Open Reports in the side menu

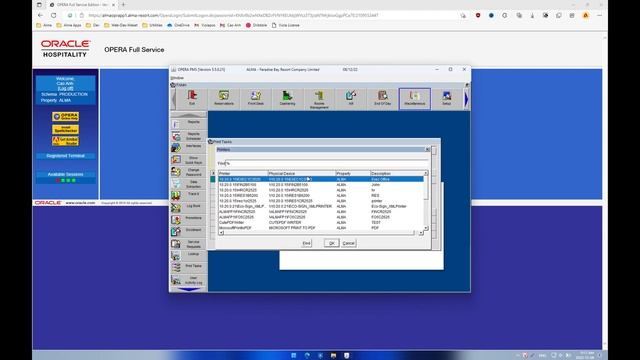click(188, 124)
